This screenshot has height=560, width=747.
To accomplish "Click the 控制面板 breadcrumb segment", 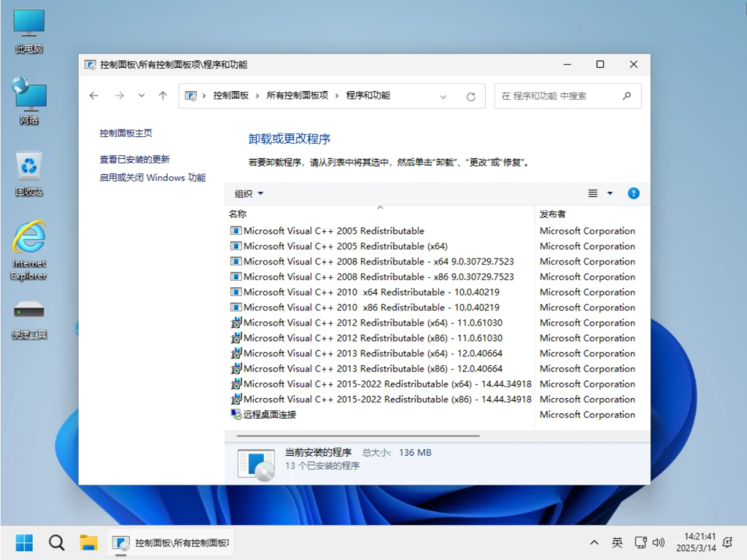I will click(x=231, y=96).
